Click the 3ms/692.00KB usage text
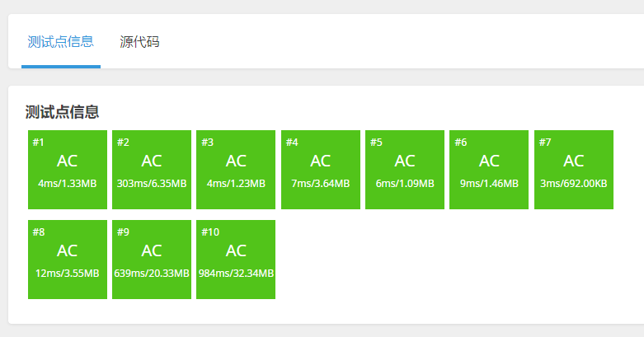Image resolution: width=644 pixels, height=337 pixels. tap(574, 183)
